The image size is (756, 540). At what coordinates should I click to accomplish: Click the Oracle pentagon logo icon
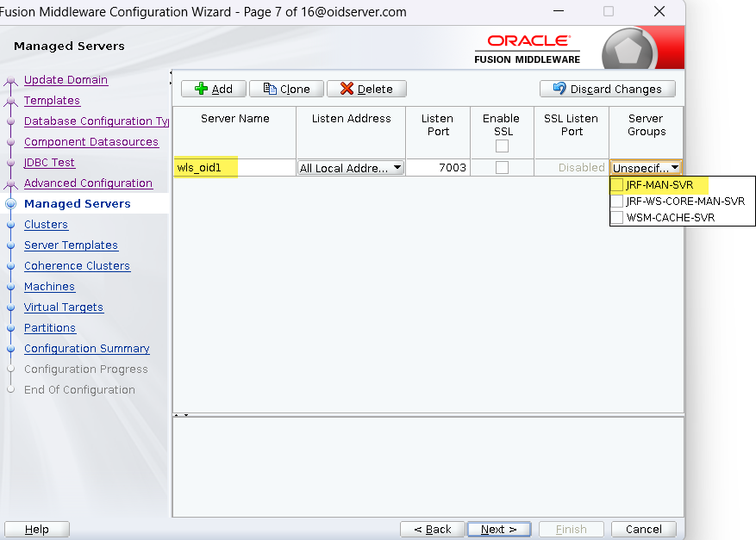pyautogui.click(x=630, y=51)
